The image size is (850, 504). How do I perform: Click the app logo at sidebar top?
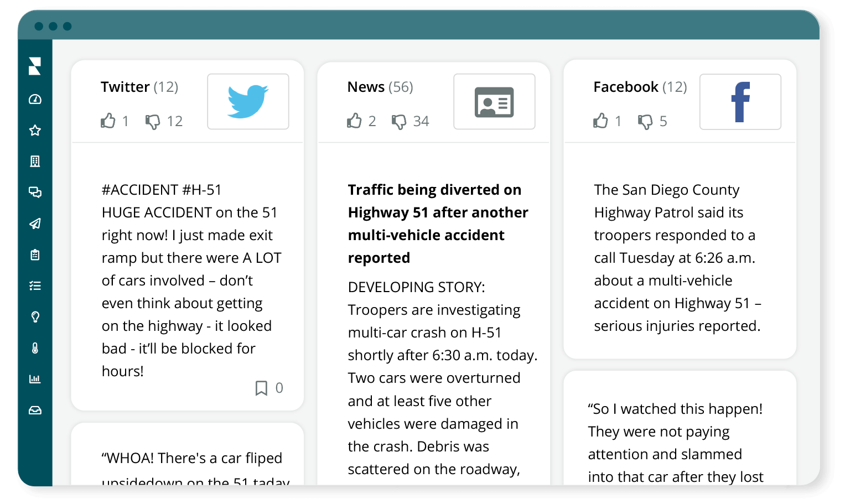tap(35, 66)
